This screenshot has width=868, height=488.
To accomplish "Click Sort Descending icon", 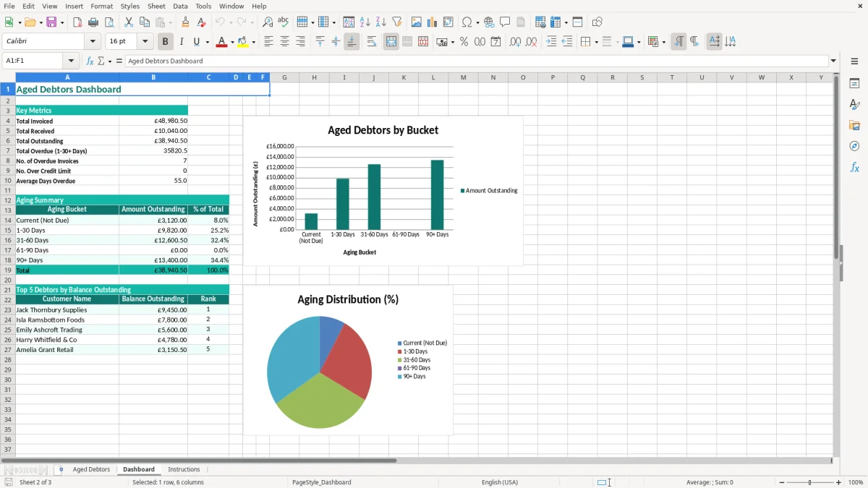I will (381, 22).
